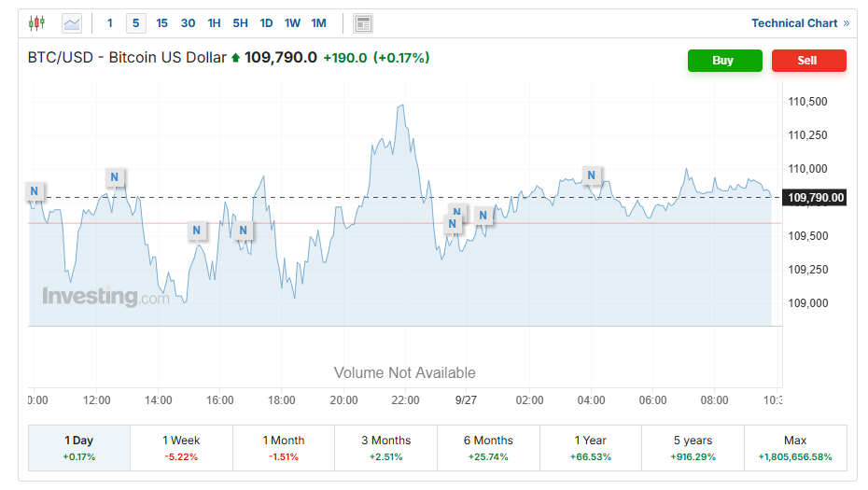Select the area chart type icon
The width and height of the screenshot is (868, 490).
(x=72, y=23)
